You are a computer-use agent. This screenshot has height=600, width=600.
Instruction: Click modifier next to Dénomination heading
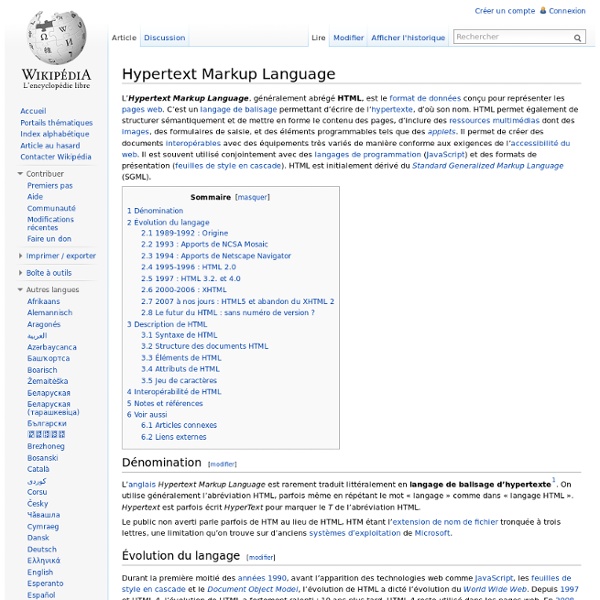222,464
